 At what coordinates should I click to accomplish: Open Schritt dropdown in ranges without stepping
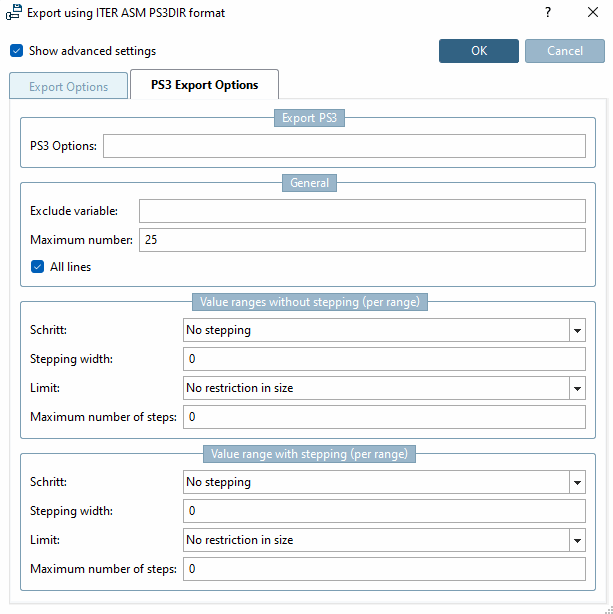pos(577,331)
